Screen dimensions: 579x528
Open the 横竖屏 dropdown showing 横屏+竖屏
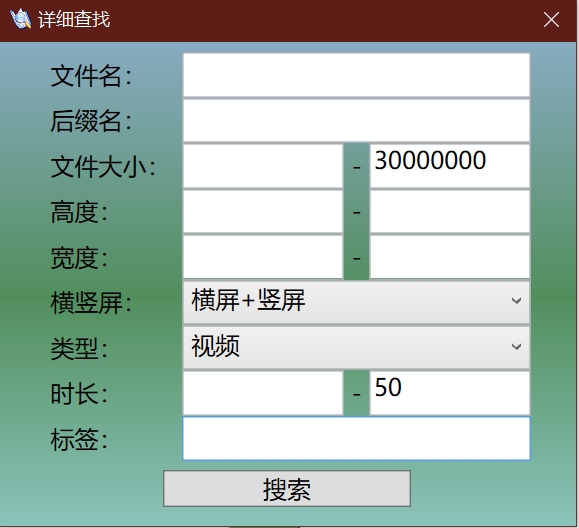pos(356,302)
